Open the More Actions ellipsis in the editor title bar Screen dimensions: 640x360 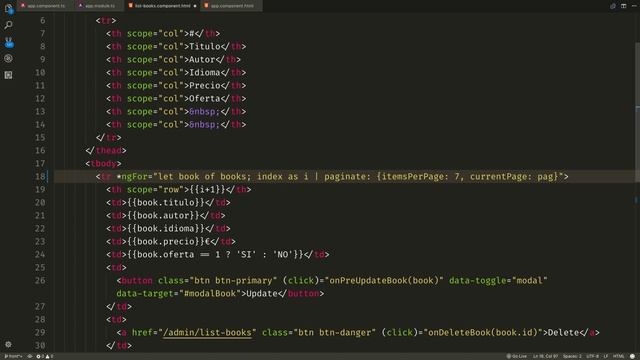[x=634, y=6]
